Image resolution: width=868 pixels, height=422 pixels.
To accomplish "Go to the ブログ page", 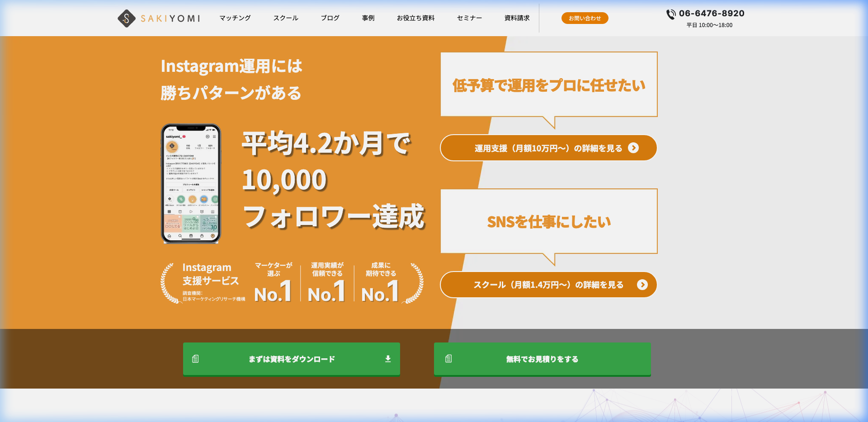I will pos(330,18).
